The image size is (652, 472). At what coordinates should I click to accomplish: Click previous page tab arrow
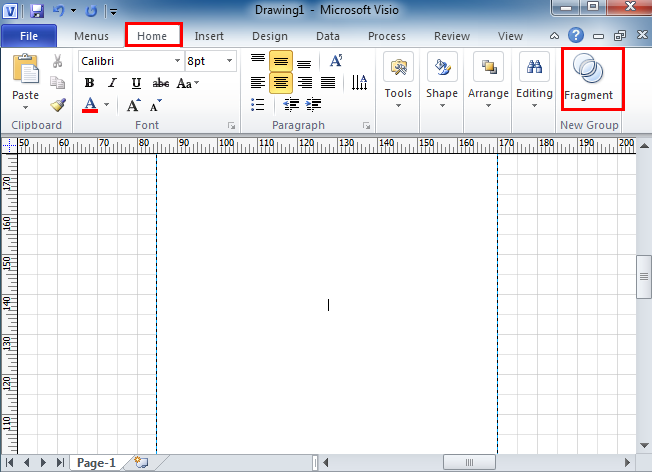(x=27, y=462)
